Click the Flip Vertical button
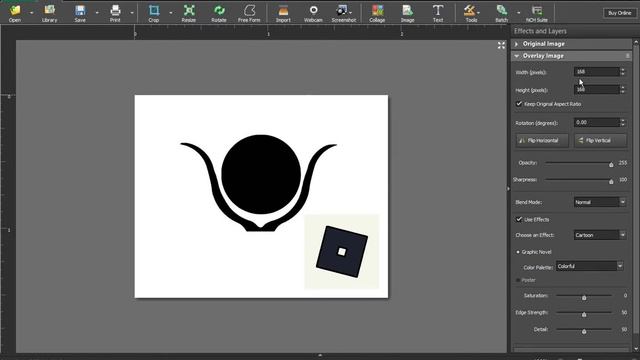 tap(600, 140)
